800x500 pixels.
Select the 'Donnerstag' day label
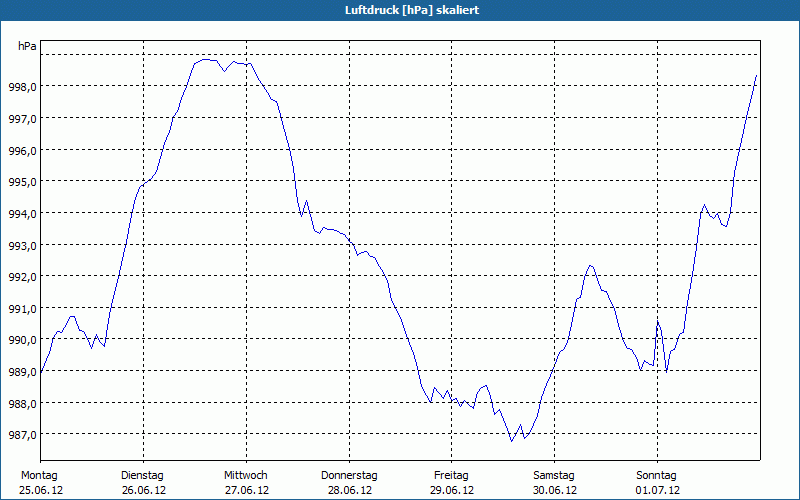click(349, 476)
